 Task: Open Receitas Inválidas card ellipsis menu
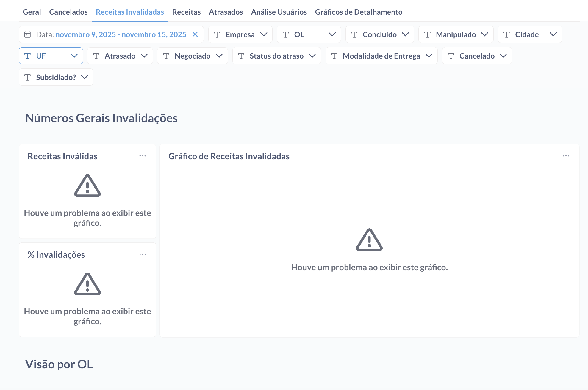143,156
